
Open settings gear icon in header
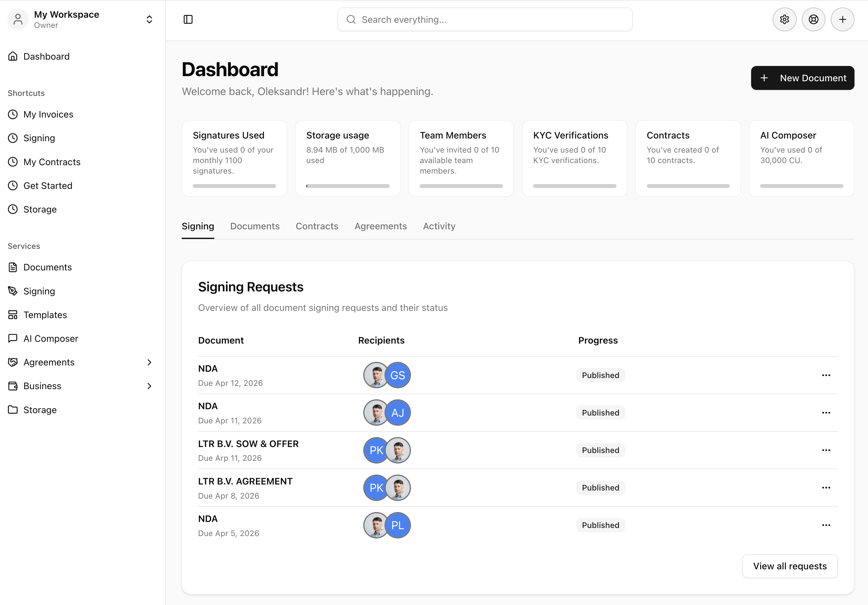pyautogui.click(x=784, y=19)
